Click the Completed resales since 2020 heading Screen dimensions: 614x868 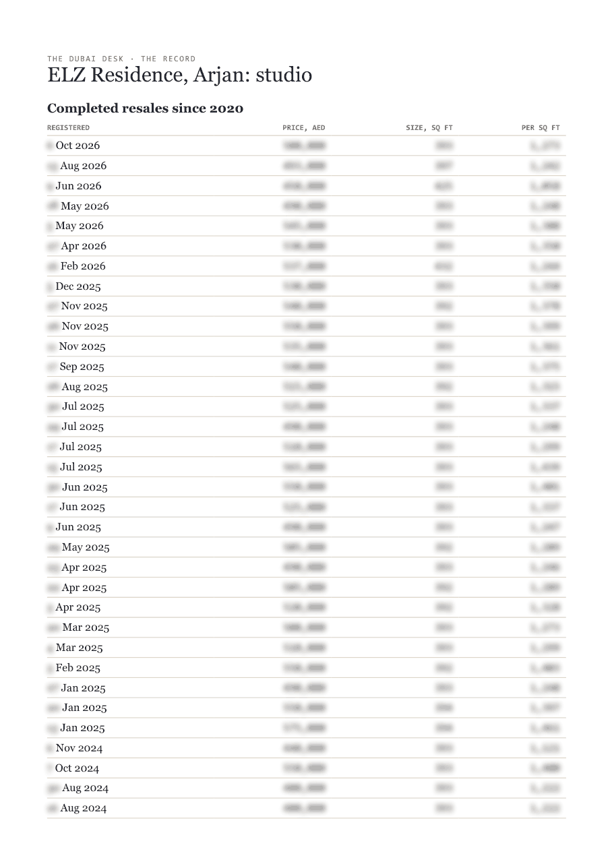point(145,108)
